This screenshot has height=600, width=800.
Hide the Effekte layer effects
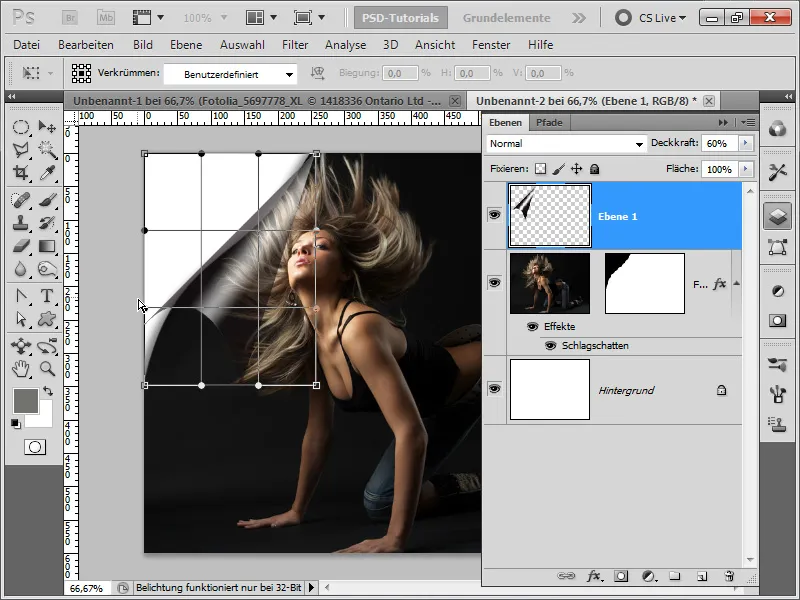532,327
